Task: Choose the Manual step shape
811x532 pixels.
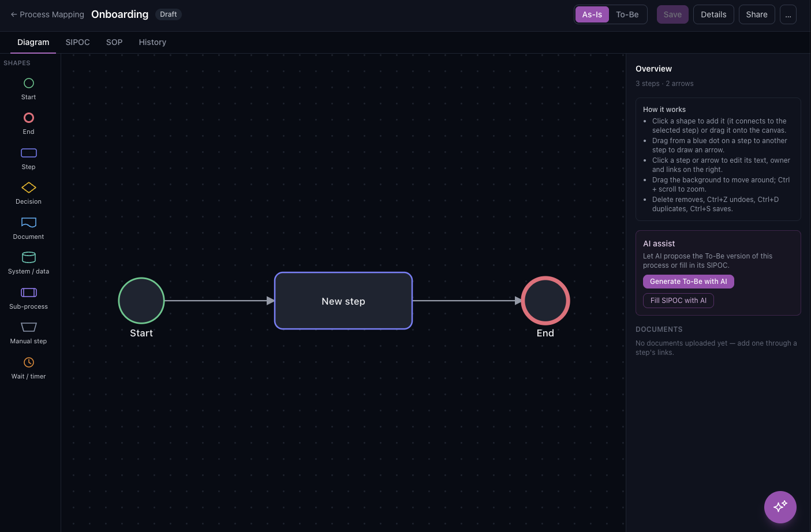Action: [x=29, y=327]
